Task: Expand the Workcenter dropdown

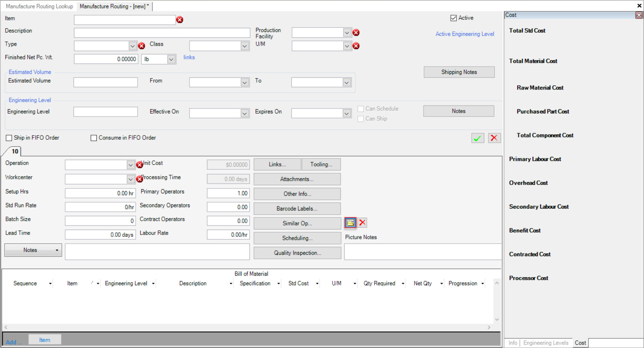Action: (130, 179)
